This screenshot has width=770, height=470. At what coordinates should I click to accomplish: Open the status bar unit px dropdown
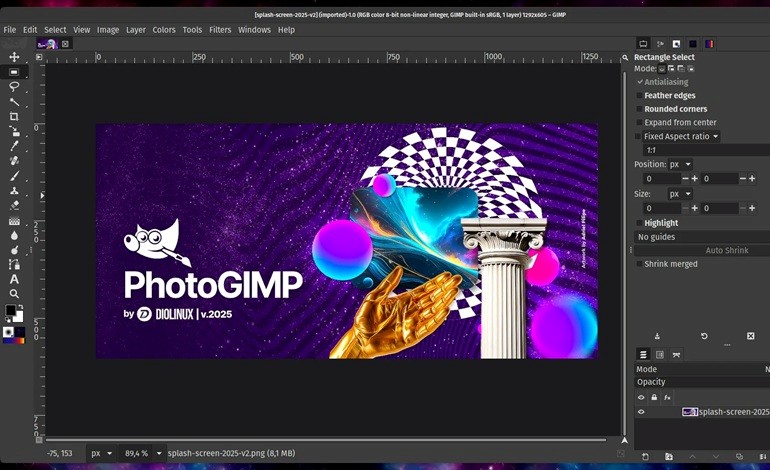(x=102, y=453)
